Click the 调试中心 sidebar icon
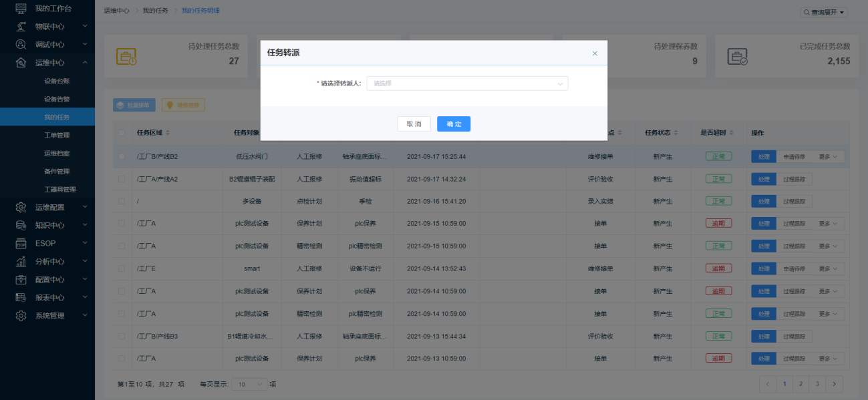 click(21, 44)
